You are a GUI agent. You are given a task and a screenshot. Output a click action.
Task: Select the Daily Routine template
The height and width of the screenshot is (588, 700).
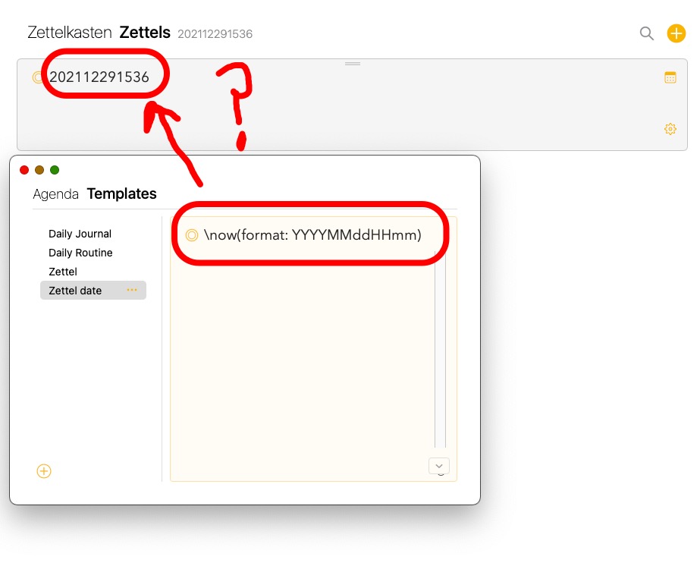coord(80,253)
